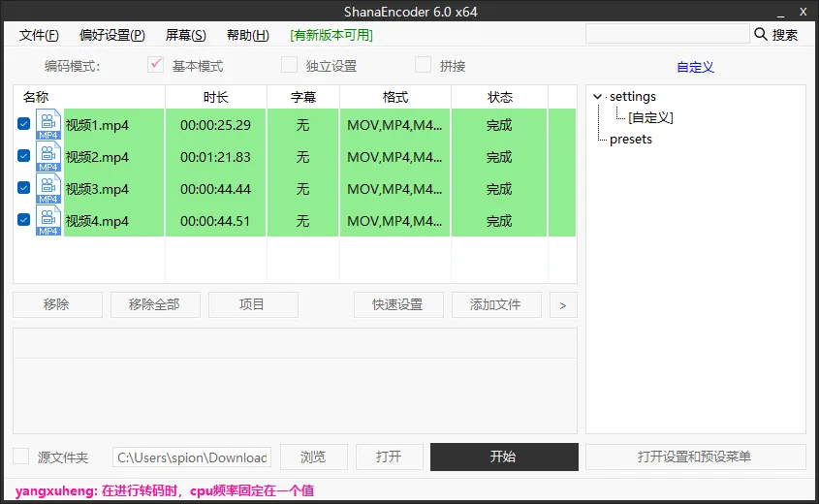Select the presets tree item

[x=630, y=140]
